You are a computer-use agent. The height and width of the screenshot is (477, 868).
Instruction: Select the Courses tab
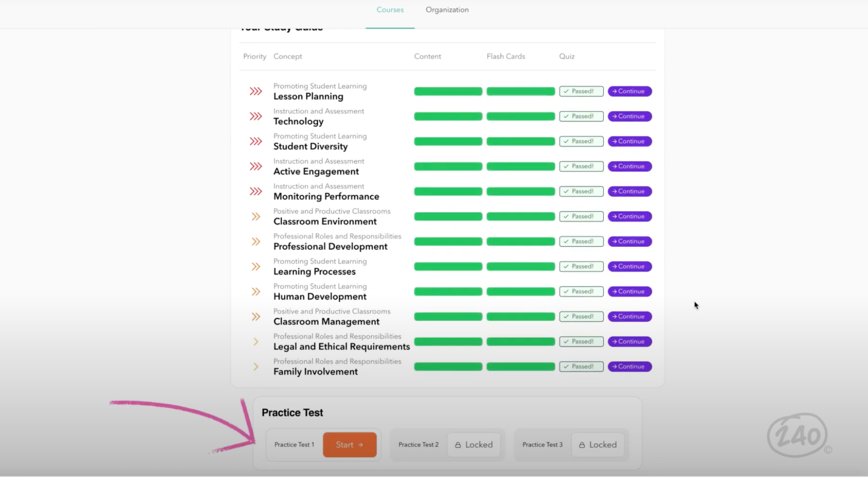coord(389,10)
